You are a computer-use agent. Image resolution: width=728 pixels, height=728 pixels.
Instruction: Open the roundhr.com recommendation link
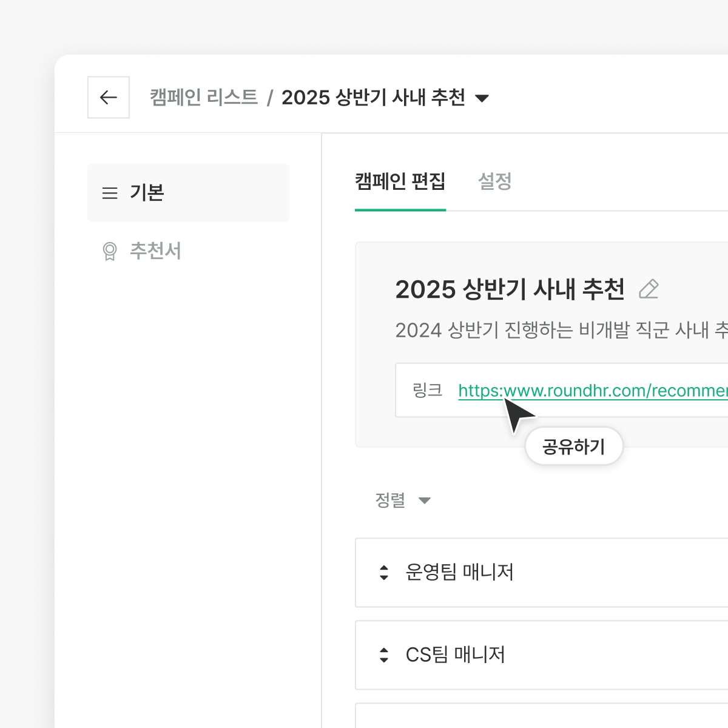click(x=592, y=391)
